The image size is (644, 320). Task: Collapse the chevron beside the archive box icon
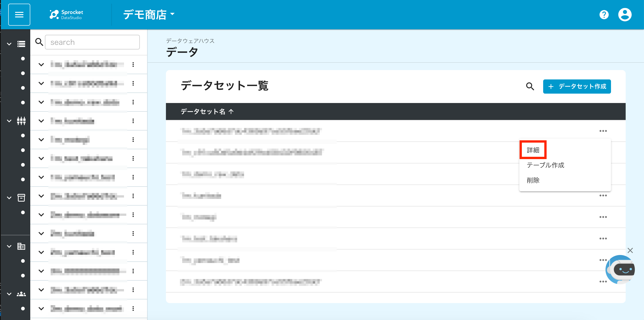click(x=9, y=198)
